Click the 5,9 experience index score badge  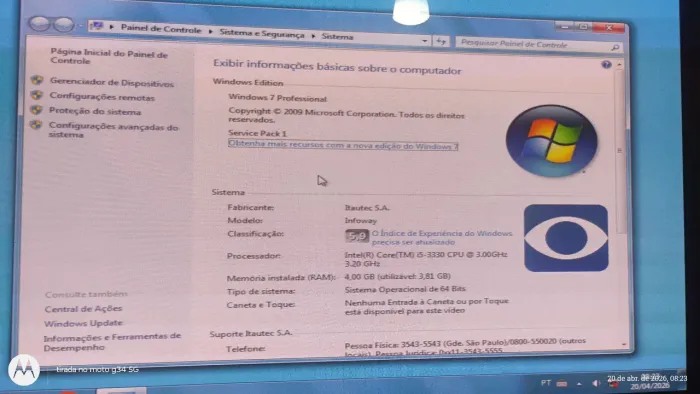pyautogui.click(x=357, y=236)
